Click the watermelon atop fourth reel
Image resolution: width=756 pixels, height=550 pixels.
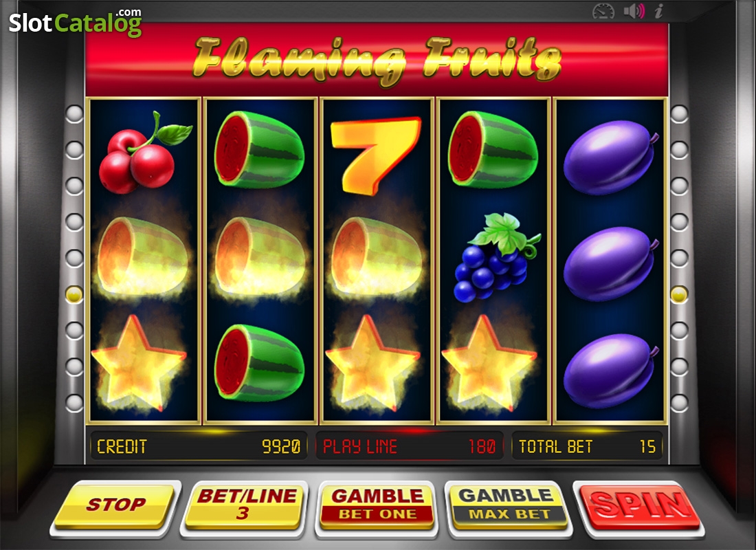[x=492, y=149]
